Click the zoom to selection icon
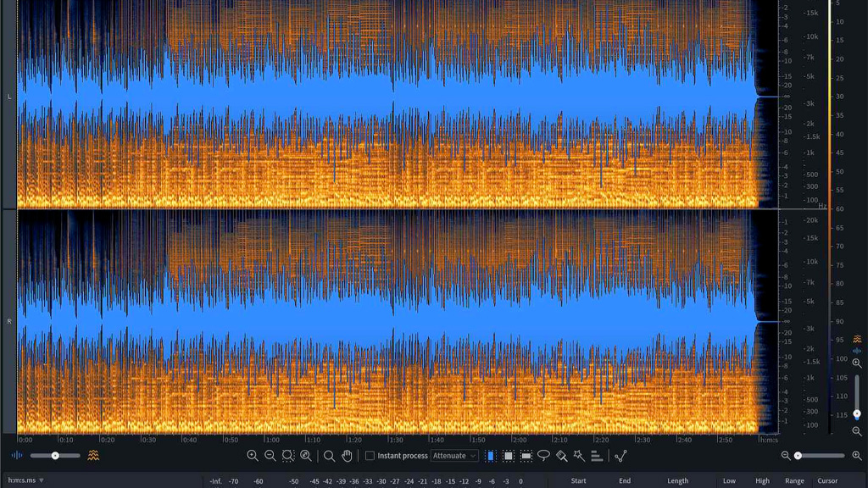Screen dimensions: 868x488 (x=288, y=455)
